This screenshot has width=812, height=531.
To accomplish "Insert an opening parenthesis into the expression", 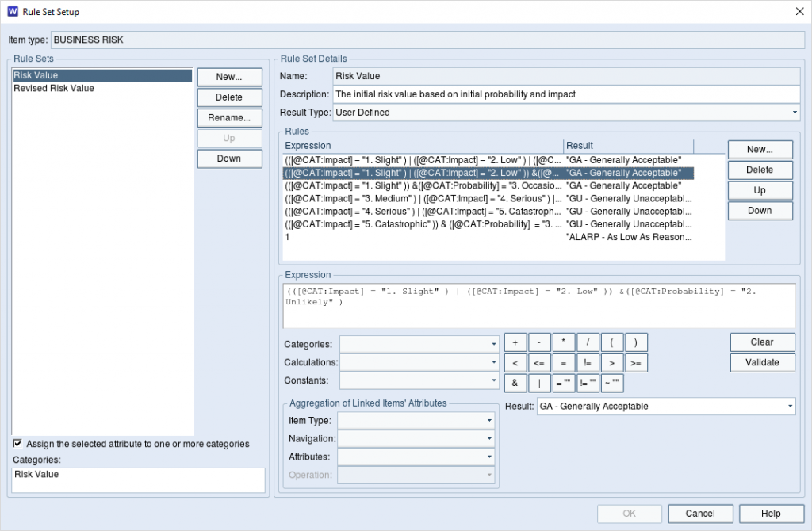I will (612, 342).
